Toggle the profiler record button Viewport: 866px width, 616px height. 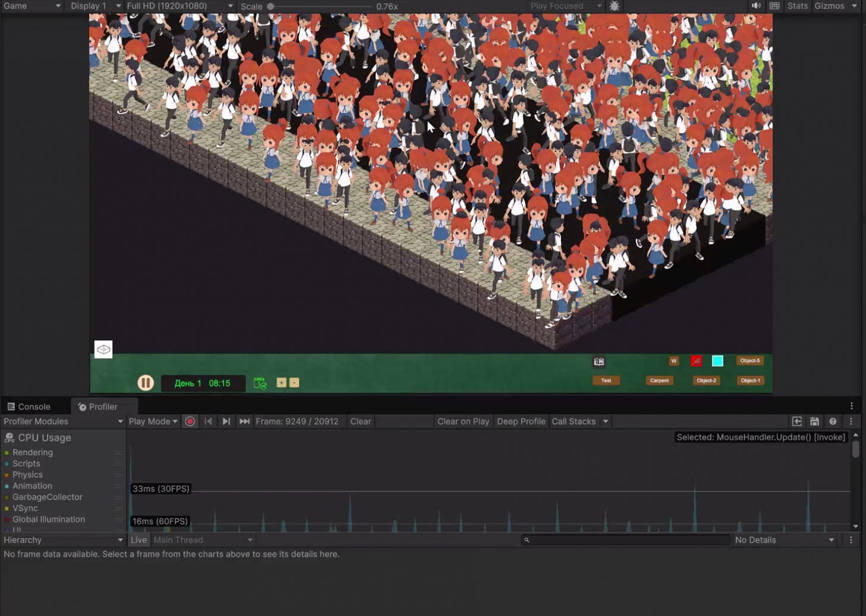190,421
